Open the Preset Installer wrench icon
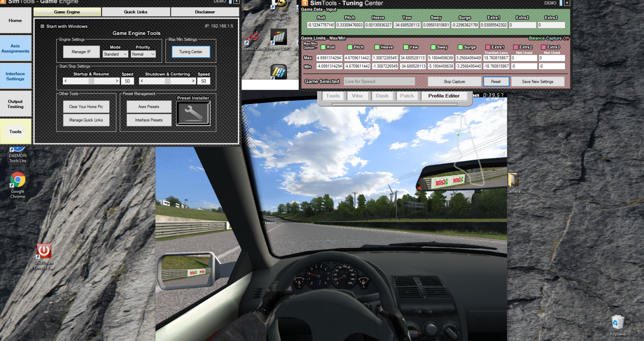 pos(193,113)
